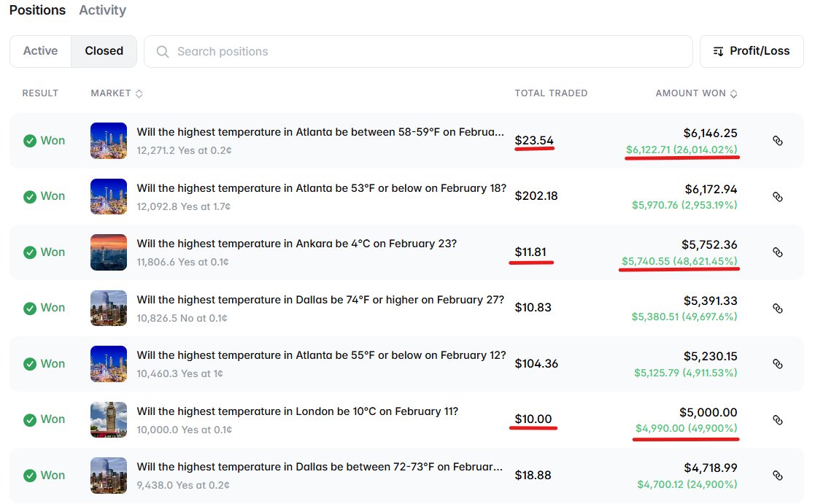Click amount won $6,146.25
The image size is (815, 504).
click(711, 133)
